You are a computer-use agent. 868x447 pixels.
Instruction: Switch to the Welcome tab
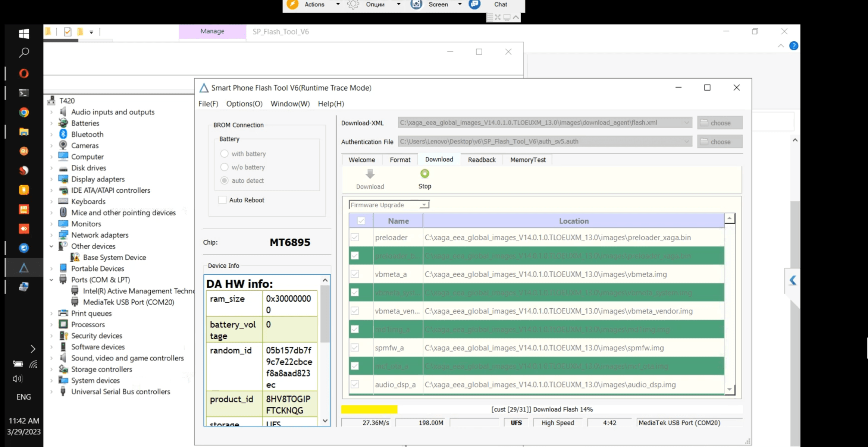(362, 160)
